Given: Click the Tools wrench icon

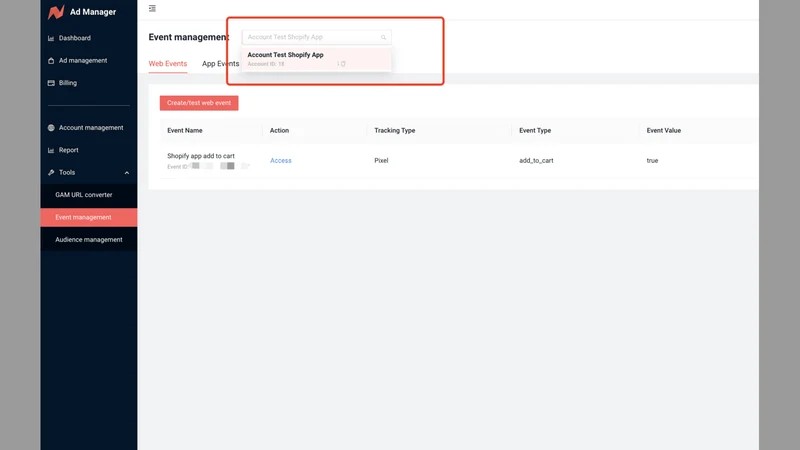Looking at the screenshot, I should [51, 173].
